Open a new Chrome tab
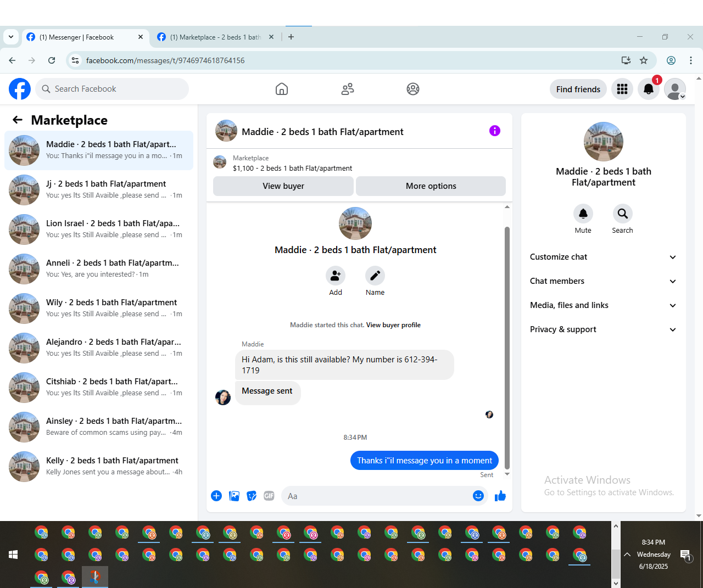 click(x=291, y=37)
